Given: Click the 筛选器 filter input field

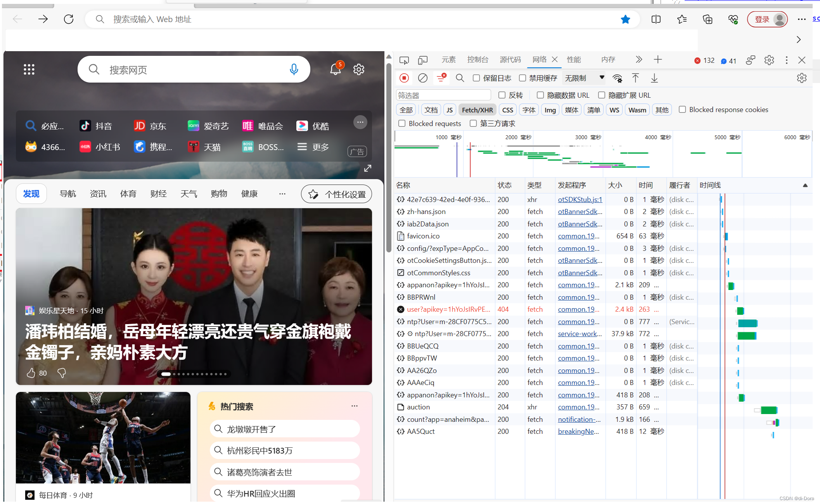Looking at the screenshot, I should [443, 95].
